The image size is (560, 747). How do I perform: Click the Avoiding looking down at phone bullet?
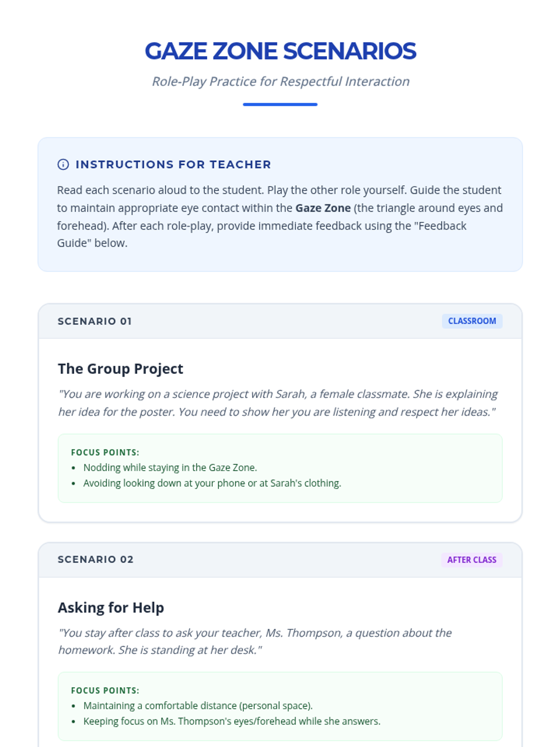(212, 483)
